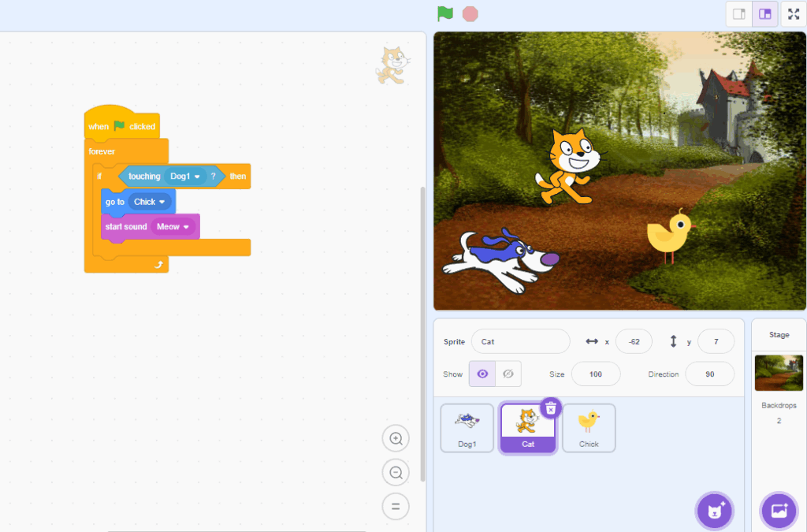Select the Stage backdrop thumbnail

click(x=779, y=373)
